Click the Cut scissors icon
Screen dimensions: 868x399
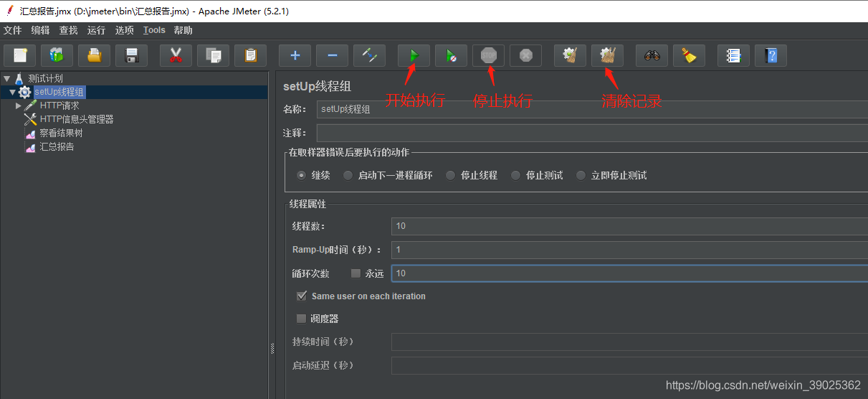pos(176,55)
